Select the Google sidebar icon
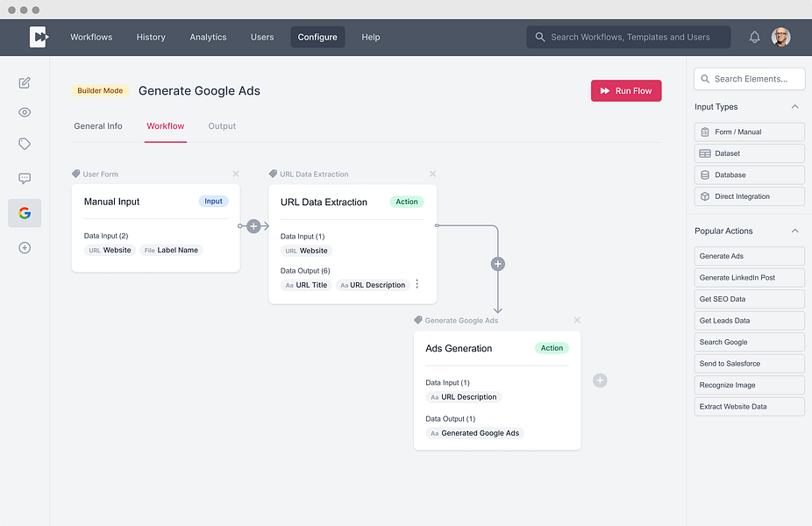This screenshot has height=526, width=812. pos(25,213)
